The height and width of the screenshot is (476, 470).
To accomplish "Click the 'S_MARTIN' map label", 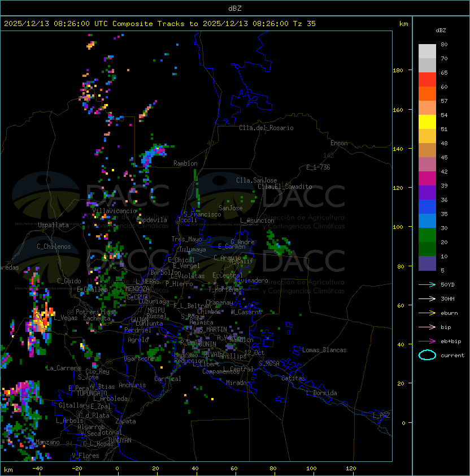I will (x=213, y=330).
